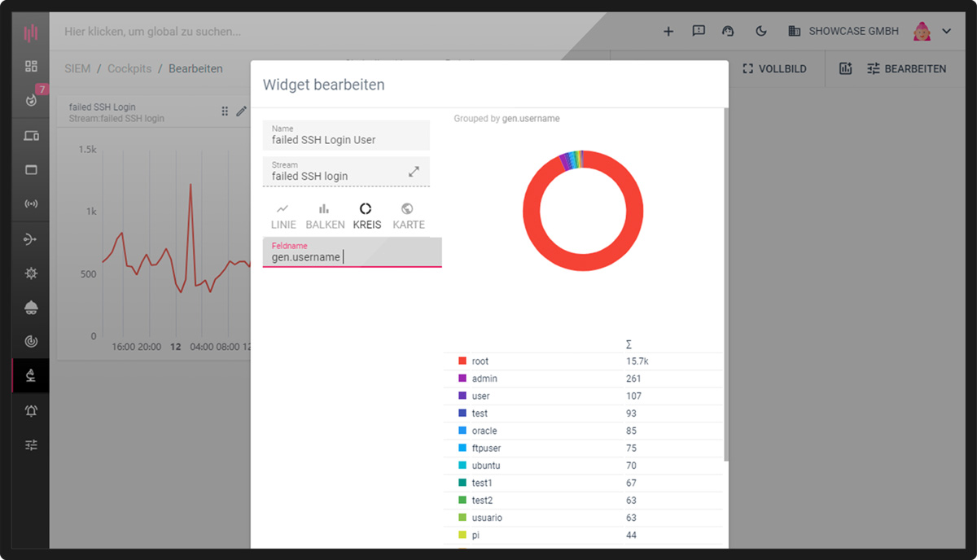The image size is (977, 560).
Task: Click the BEARBEITEN button
Action: click(x=906, y=69)
